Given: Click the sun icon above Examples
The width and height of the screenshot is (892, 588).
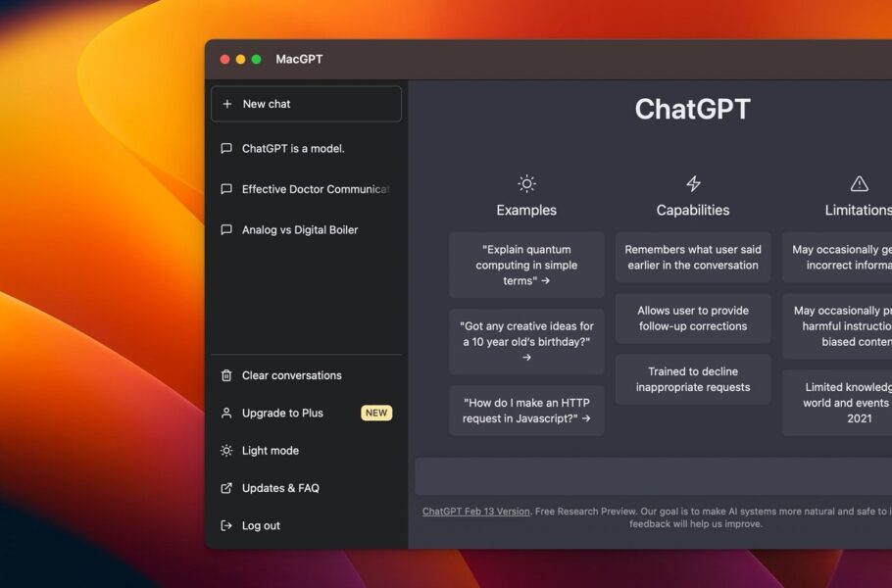Looking at the screenshot, I should [x=526, y=183].
